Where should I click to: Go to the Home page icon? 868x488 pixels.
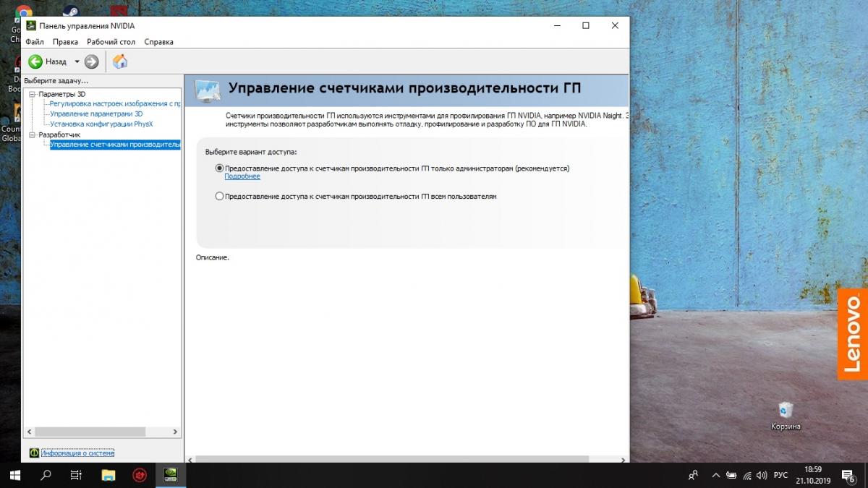pos(120,61)
